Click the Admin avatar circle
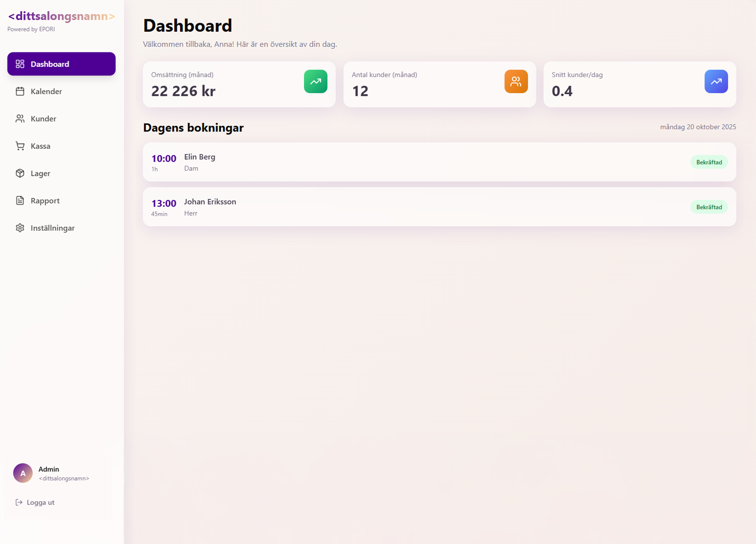 pos(23,473)
